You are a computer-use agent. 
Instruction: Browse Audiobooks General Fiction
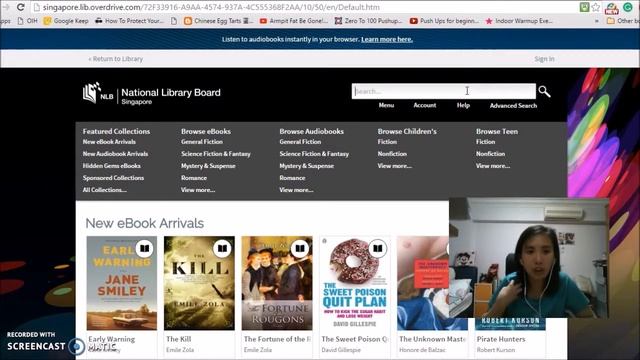pyautogui.click(x=300, y=142)
